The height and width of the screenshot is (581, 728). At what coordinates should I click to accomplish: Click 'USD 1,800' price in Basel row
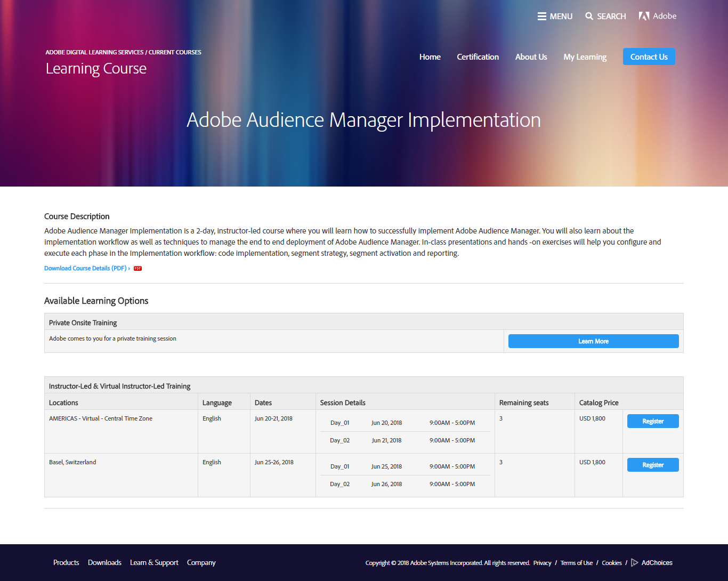click(x=592, y=462)
